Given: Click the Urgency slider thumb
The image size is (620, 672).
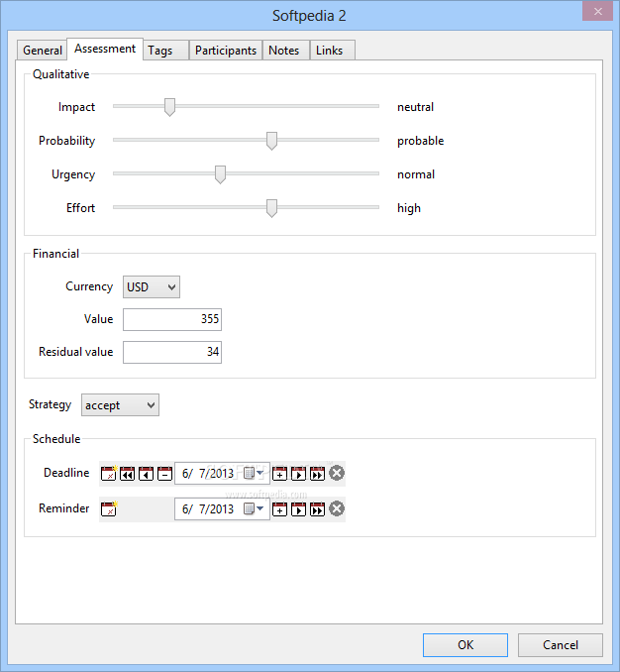Looking at the screenshot, I should tap(220, 174).
